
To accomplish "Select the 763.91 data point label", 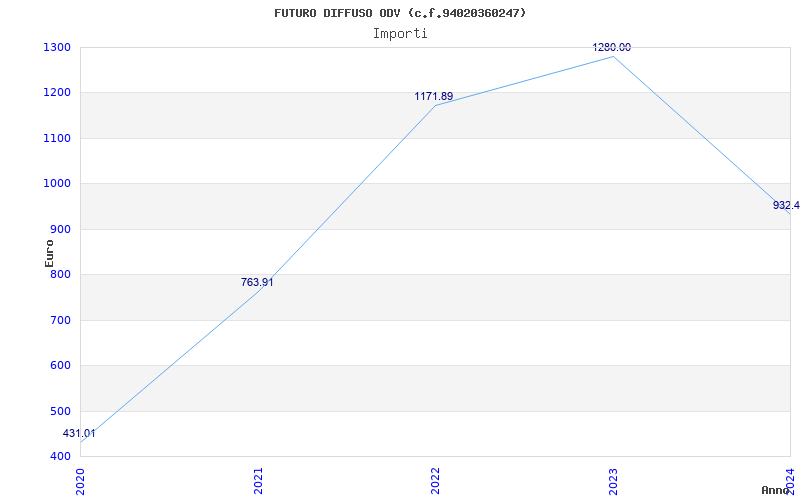I will click(x=257, y=282).
